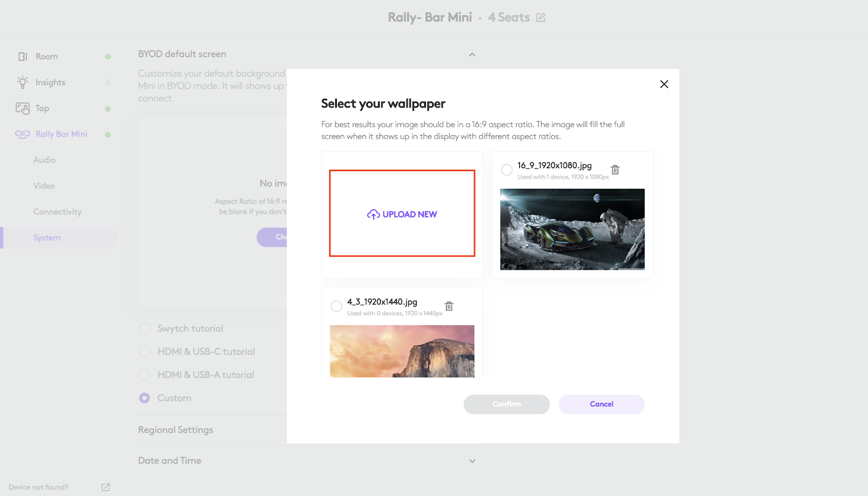Expand the Date and Time section
The height and width of the screenshot is (496, 868).
[x=471, y=460]
